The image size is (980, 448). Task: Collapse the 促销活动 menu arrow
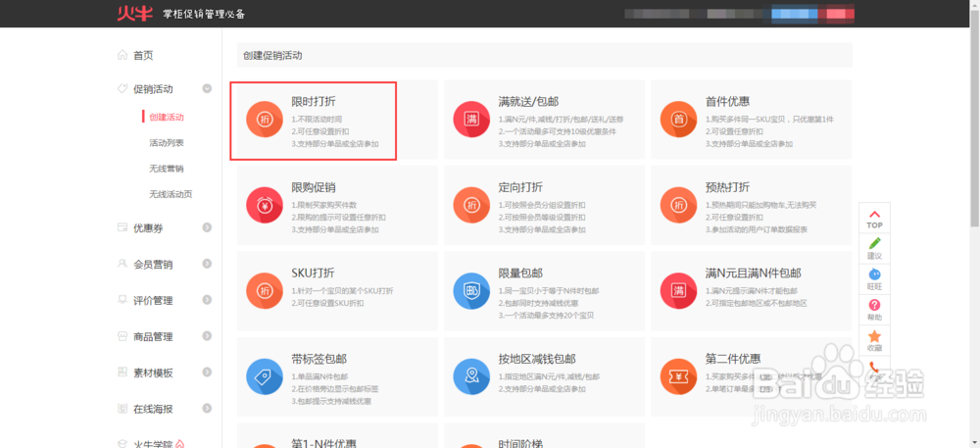(207, 89)
